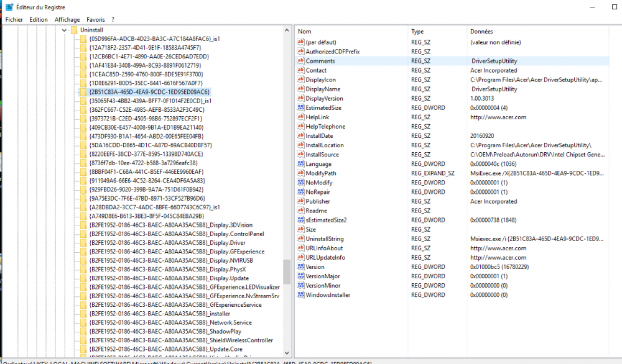Open the Fichier menu

[14, 19]
